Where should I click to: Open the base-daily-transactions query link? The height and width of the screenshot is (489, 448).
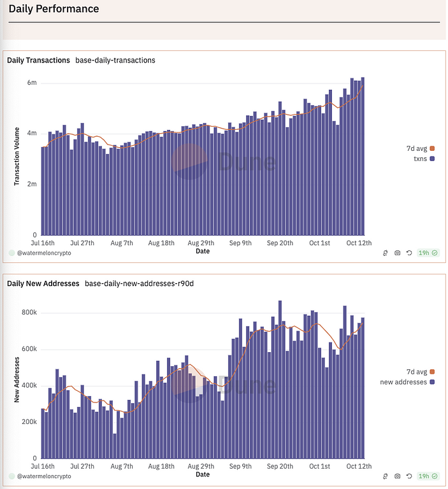115,60
